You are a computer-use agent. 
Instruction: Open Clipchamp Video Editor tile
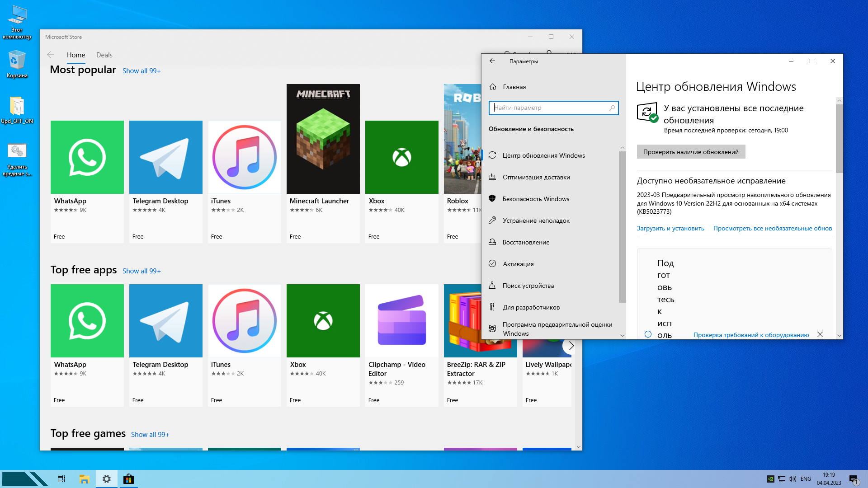[x=401, y=321]
